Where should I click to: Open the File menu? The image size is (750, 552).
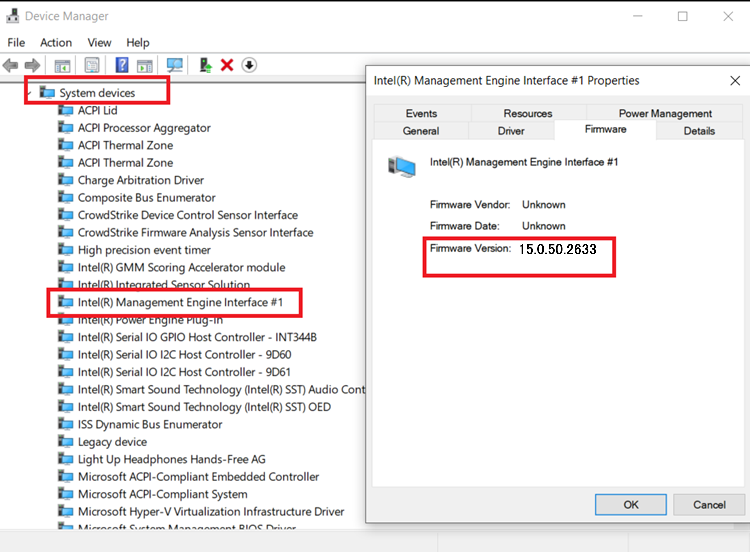click(x=16, y=43)
